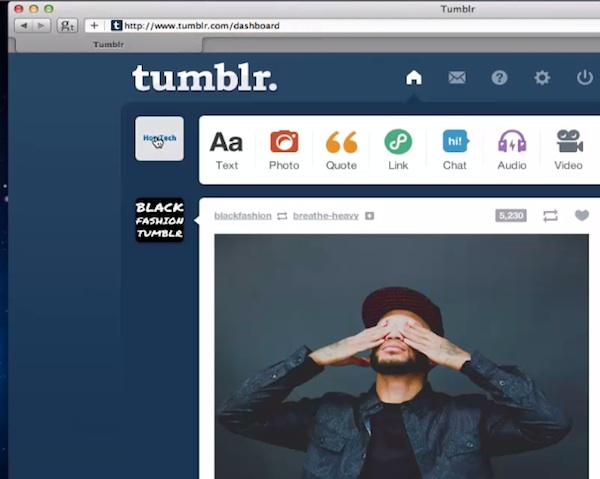Click the browser user account toolbar button
The width and height of the screenshot is (600, 479).
[x=67, y=26]
